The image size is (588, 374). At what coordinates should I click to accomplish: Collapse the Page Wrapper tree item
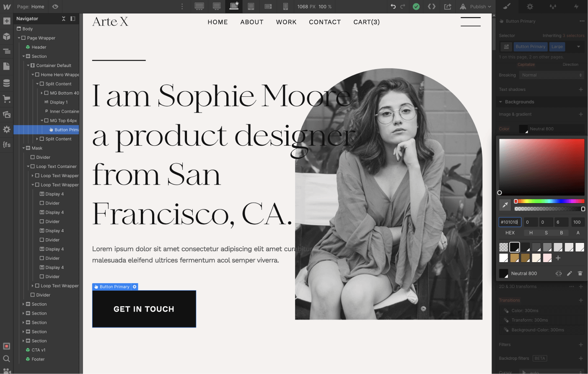point(18,38)
